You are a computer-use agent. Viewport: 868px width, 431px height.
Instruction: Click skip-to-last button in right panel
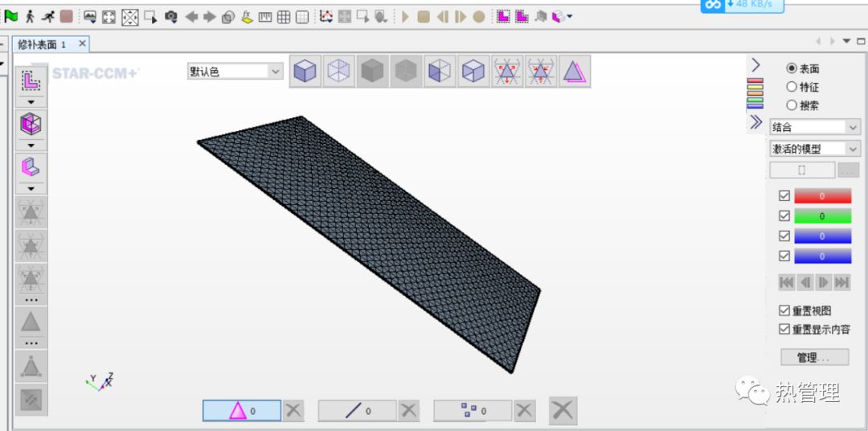842,282
